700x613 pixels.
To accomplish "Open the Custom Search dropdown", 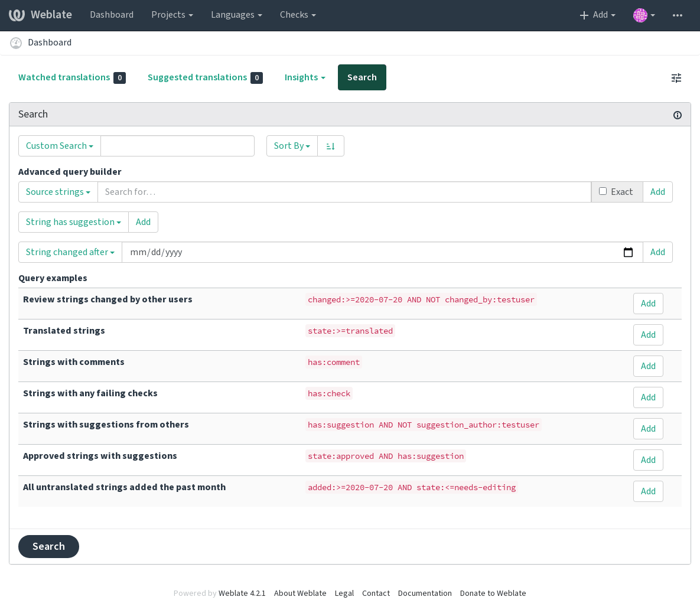I will (60, 146).
